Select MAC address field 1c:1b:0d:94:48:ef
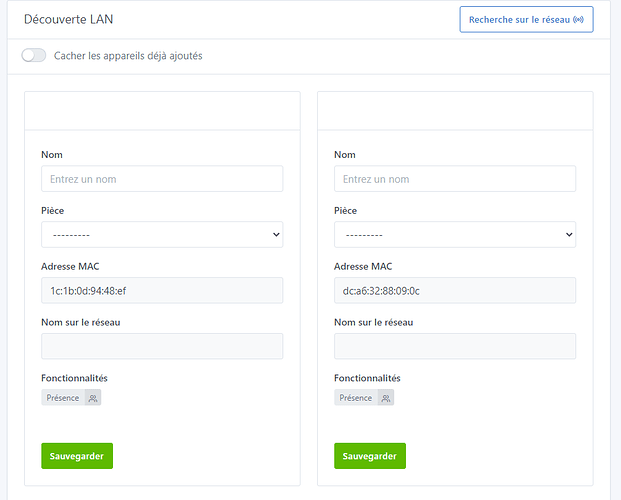The height and width of the screenshot is (500, 621). point(162,290)
